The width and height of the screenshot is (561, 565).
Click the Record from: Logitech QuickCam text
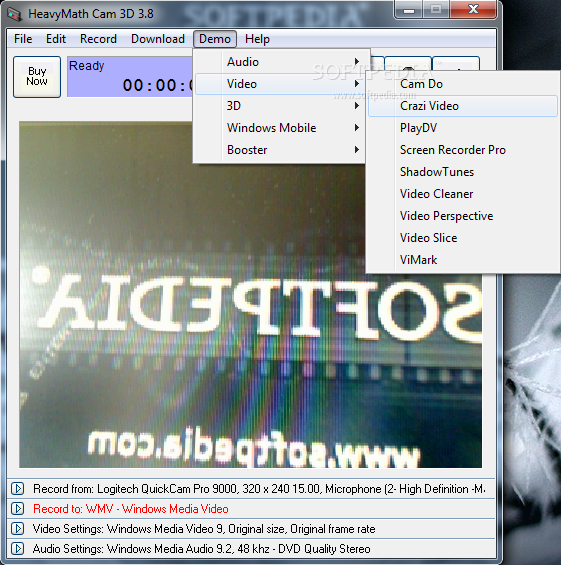pyautogui.click(x=259, y=489)
